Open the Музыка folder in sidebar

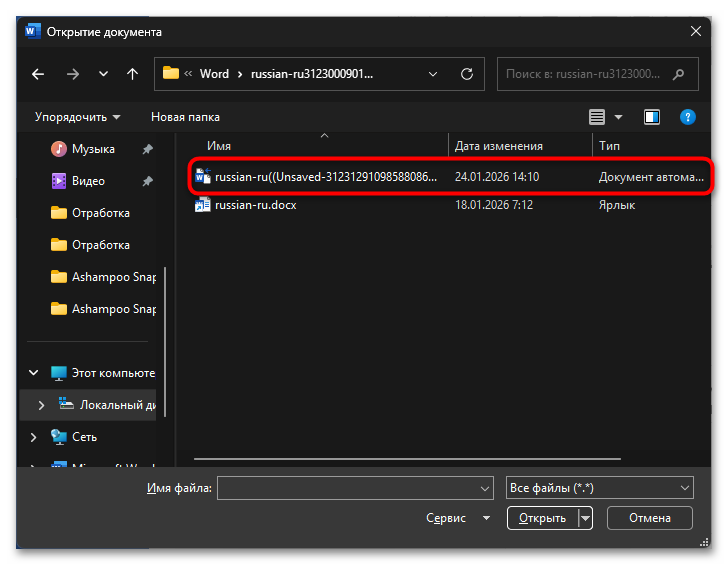pos(93,149)
